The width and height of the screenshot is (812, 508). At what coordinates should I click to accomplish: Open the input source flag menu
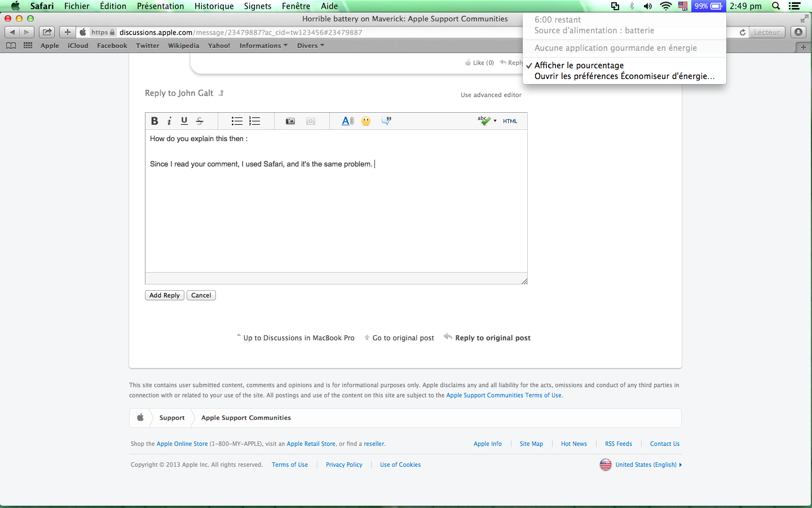click(683, 6)
